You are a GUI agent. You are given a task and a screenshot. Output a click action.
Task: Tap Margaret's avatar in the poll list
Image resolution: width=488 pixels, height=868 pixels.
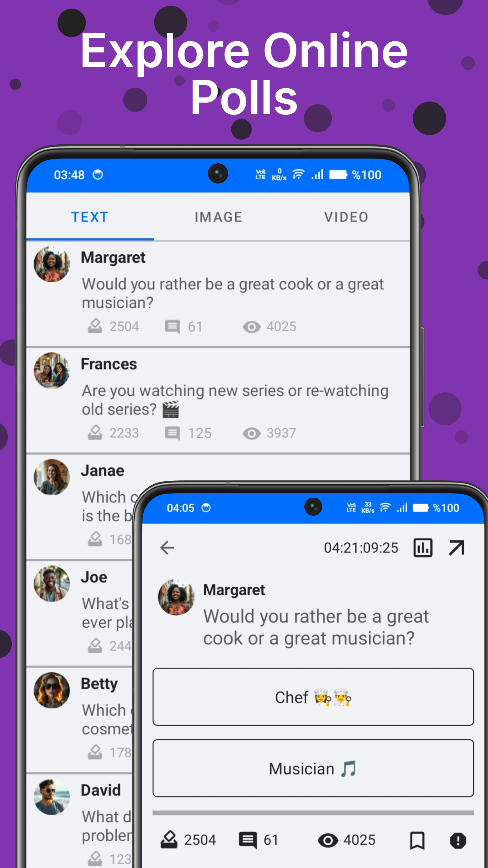pyautogui.click(x=52, y=264)
